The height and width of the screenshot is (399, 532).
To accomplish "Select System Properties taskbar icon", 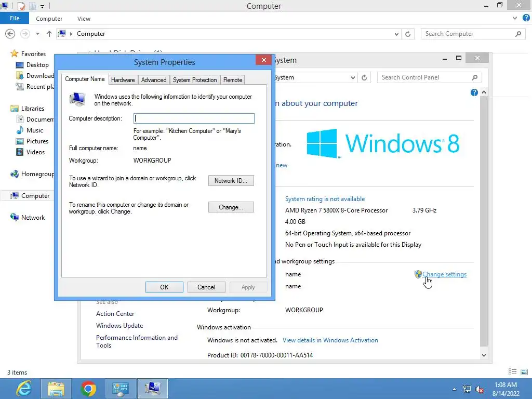I will click(x=152, y=389).
